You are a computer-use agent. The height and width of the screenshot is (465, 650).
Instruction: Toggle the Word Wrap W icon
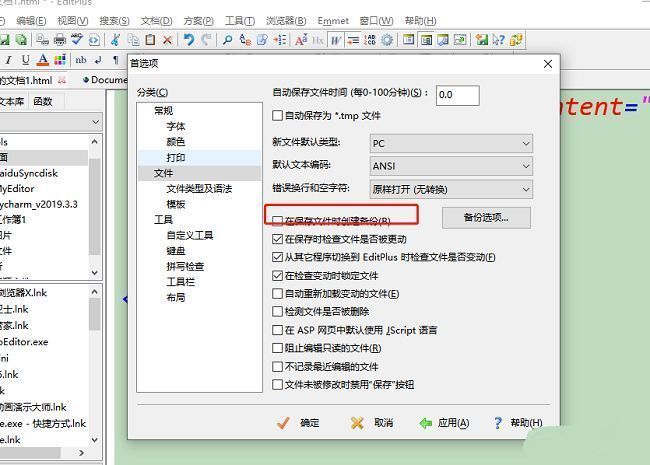335,40
